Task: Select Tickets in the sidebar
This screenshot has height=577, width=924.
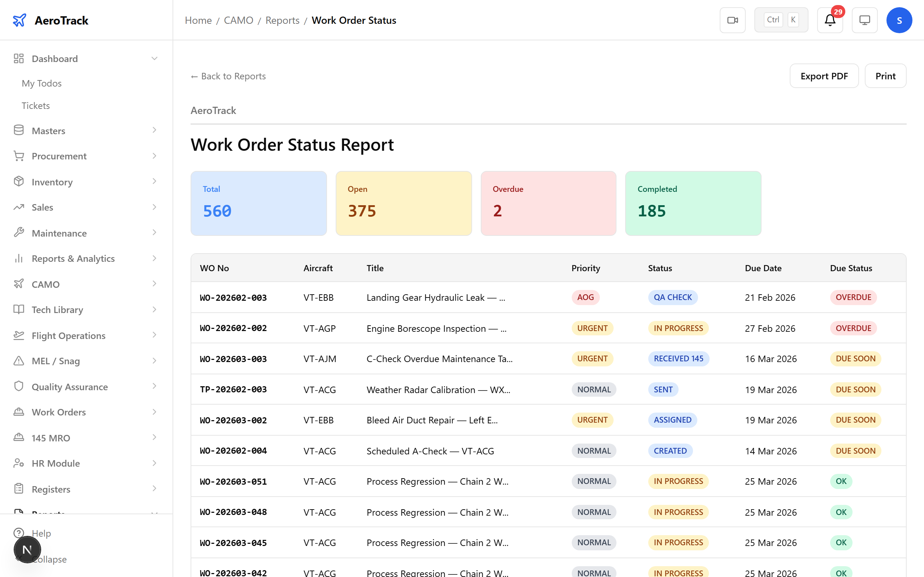Action: pyautogui.click(x=35, y=105)
